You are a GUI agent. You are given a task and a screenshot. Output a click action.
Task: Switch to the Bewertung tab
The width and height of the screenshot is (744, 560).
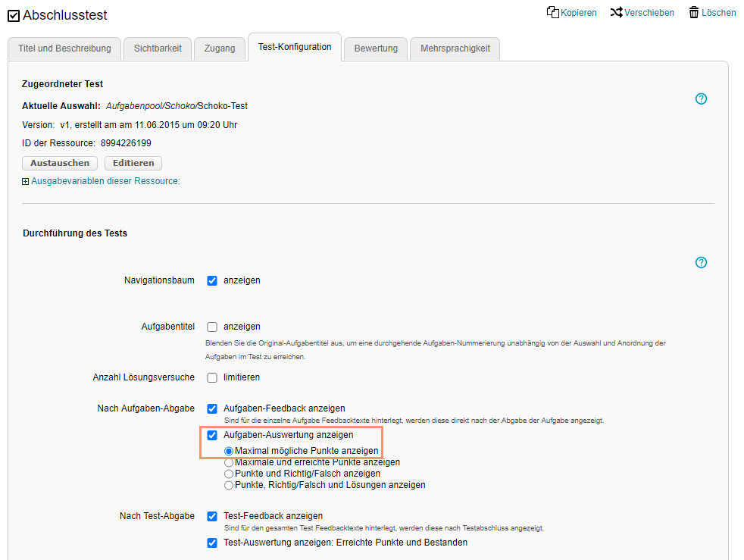point(376,48)
